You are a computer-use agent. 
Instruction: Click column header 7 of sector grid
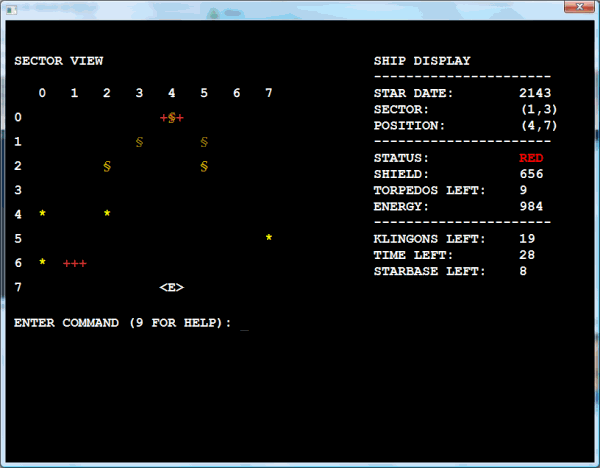pyautogui.click(x=269, y=93)
